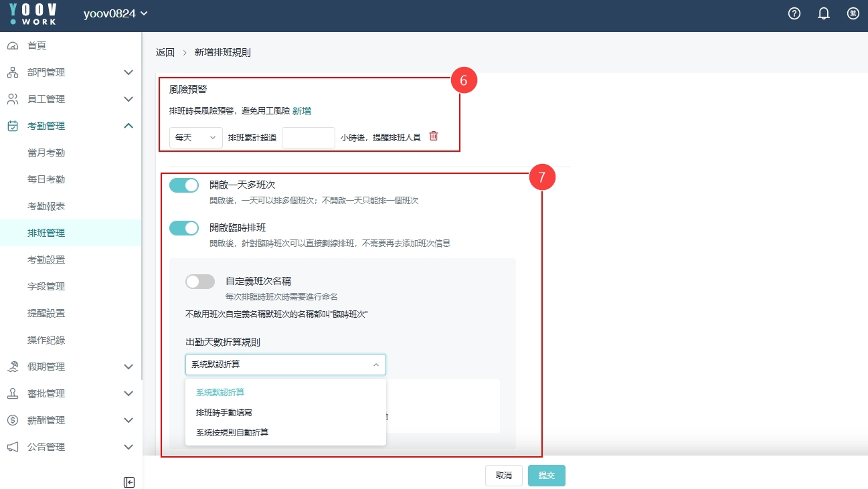The width and height of the screenshot is (868, 489).
Task: Click the red trash delete icon
Action: click(434, 136)
